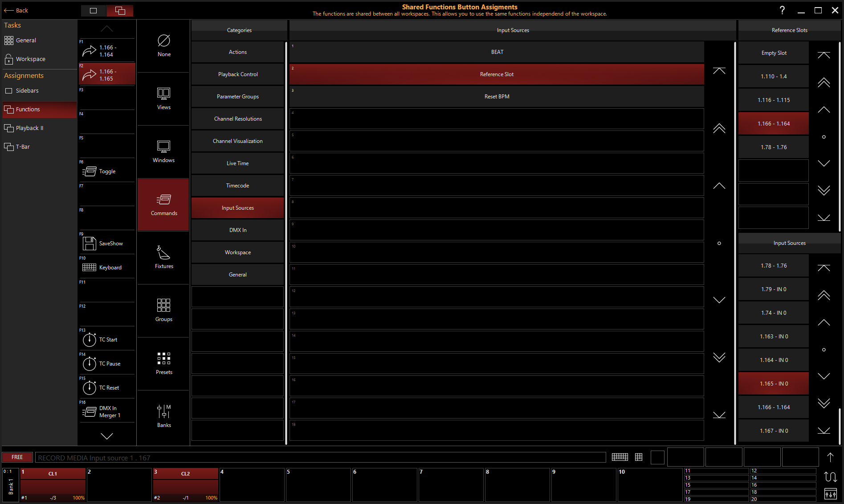The image size is (844, 504).
Task: Select reference slot 1.110 - 1.4
Action: [774, 77]
